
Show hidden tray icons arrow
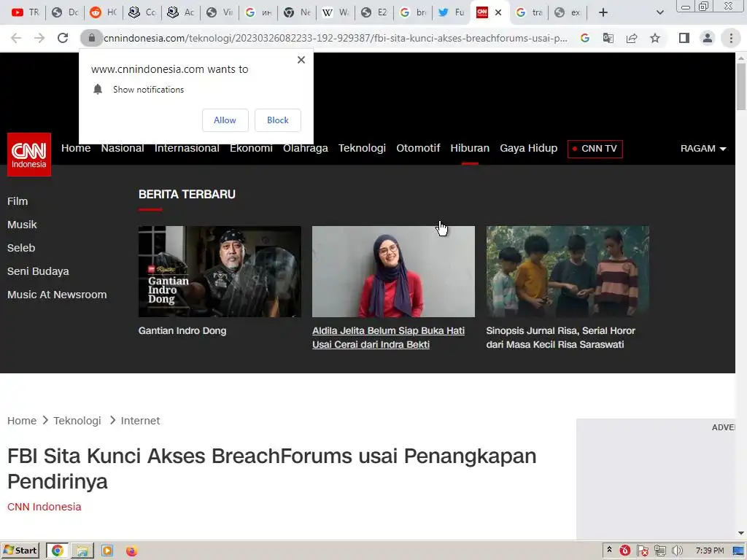(609, 551)
